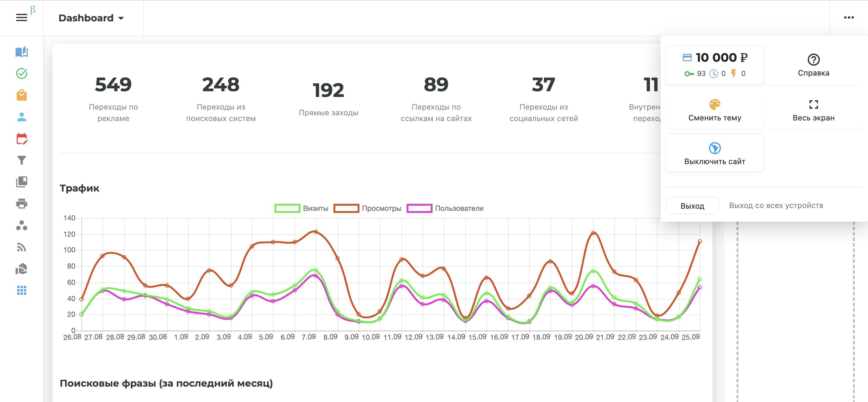Toggle Визиты series in chart legend

pos(301,208)
